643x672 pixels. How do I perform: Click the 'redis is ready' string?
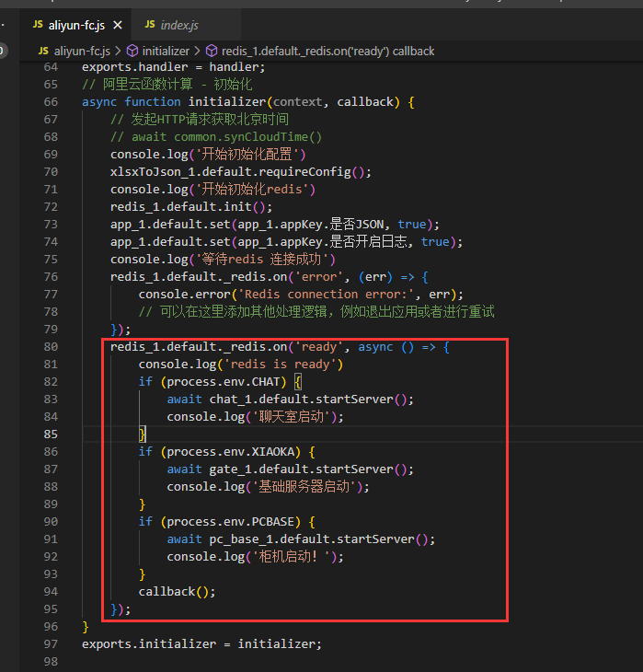(x=281, y=365)
